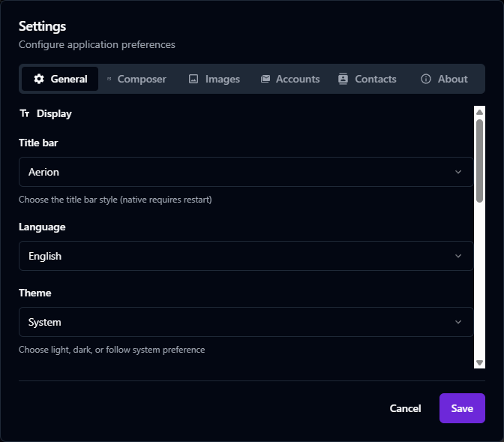Click the Display typography icon
Viewport: 504px width, 442px height.
tap(25, 114)
